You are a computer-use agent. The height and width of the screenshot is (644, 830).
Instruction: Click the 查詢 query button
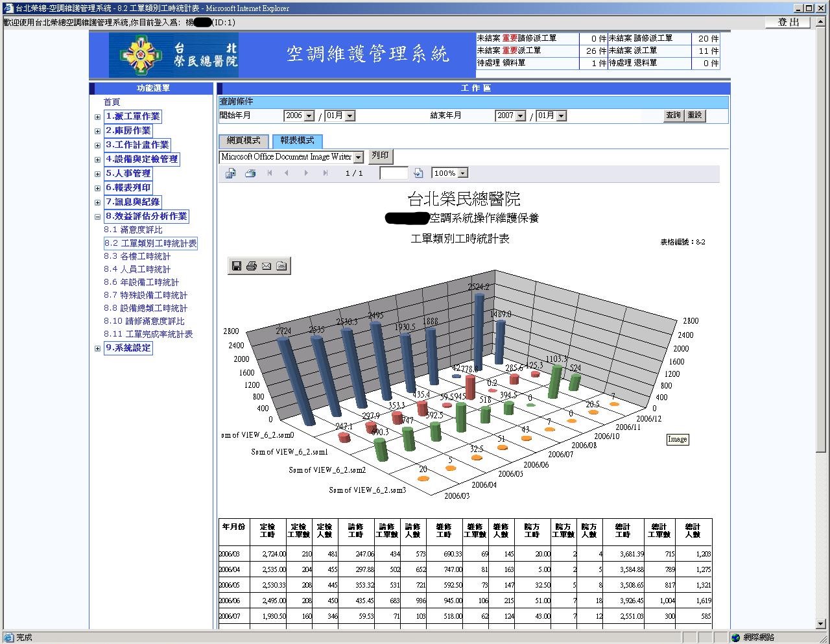(x=673, y=115)
